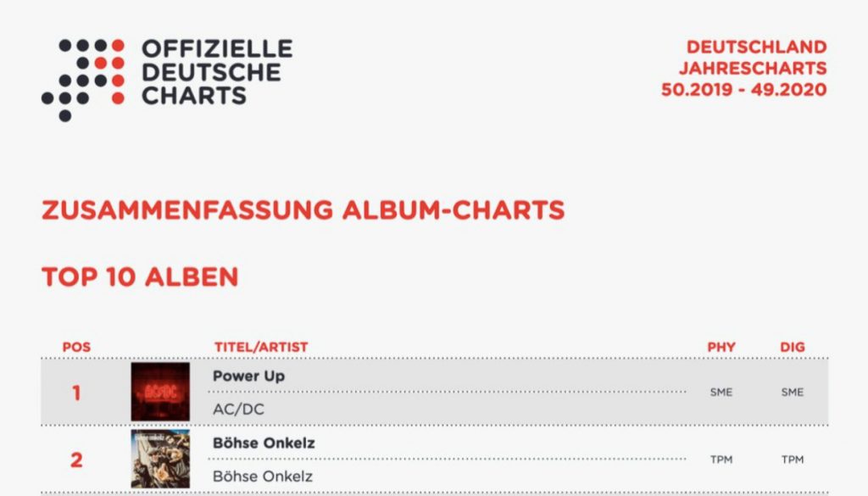The height and width of the screenshot is (496, 868).
Task: Open the AC/DC Power Up album cover
Action: (160, 392)
